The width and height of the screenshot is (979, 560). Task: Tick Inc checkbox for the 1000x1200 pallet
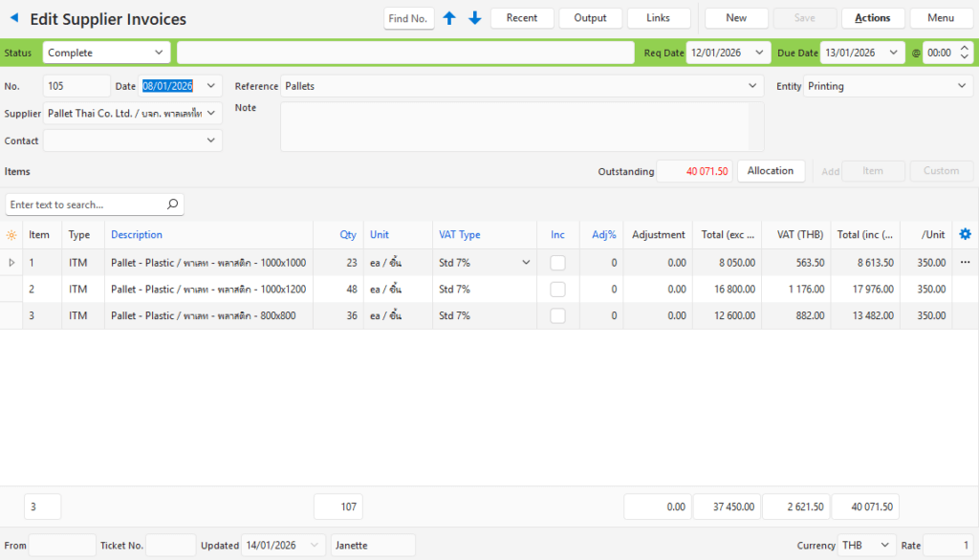click(x=557, y=290)
